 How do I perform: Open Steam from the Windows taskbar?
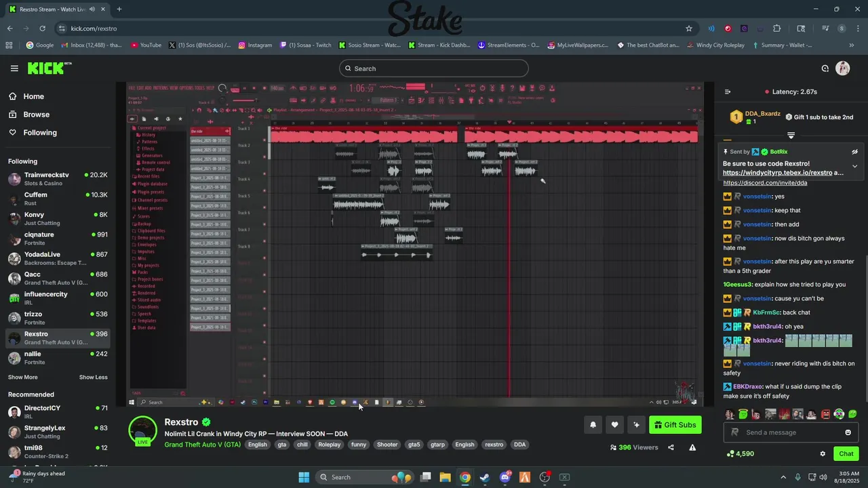coord(485,477)
